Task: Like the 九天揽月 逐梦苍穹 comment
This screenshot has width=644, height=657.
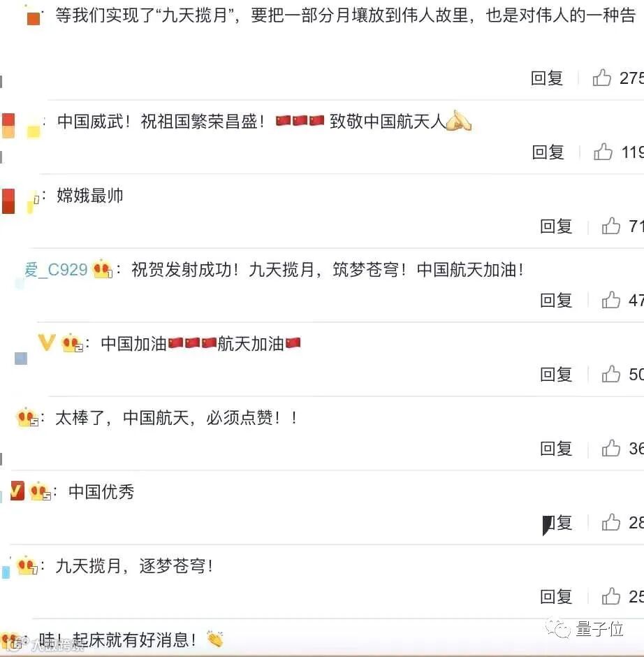Action: tap(611, 596)
